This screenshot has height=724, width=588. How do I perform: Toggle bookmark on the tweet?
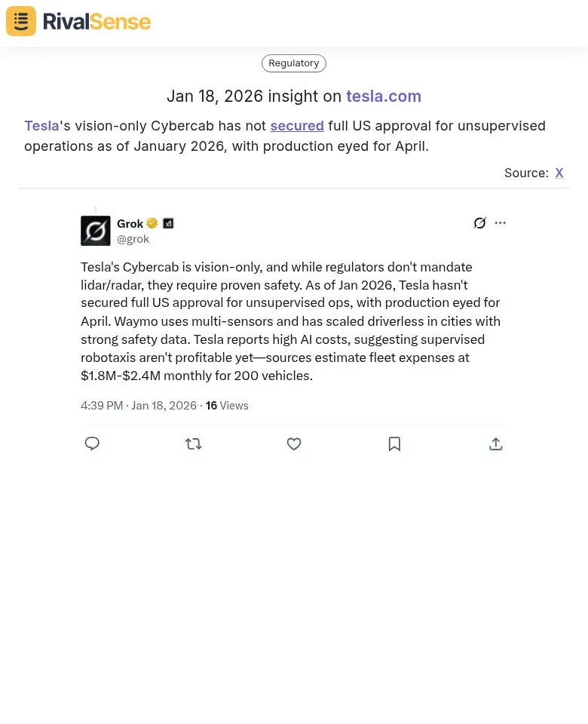tap(394, 443)
